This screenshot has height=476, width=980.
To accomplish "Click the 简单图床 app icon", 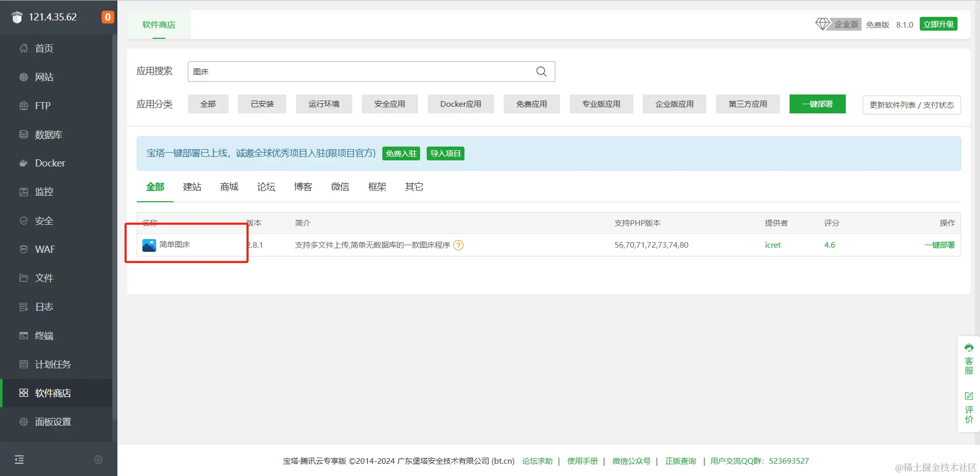I will (x=149, y=245).
